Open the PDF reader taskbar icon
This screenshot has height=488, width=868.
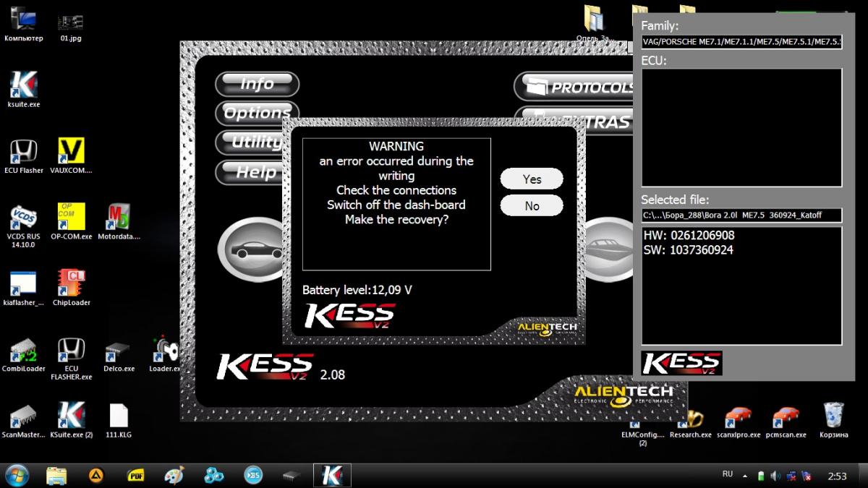tap(135, 475)
